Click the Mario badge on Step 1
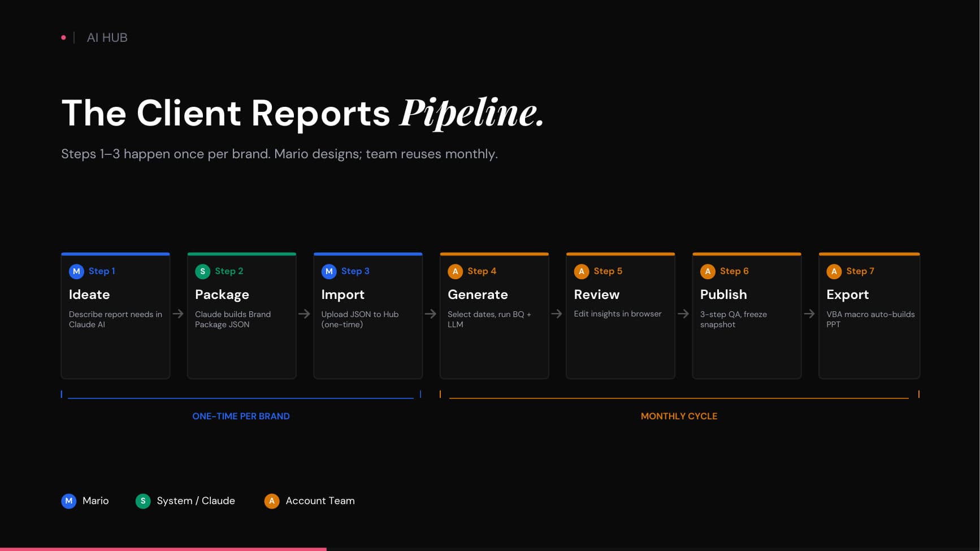 tap(76, 271)
